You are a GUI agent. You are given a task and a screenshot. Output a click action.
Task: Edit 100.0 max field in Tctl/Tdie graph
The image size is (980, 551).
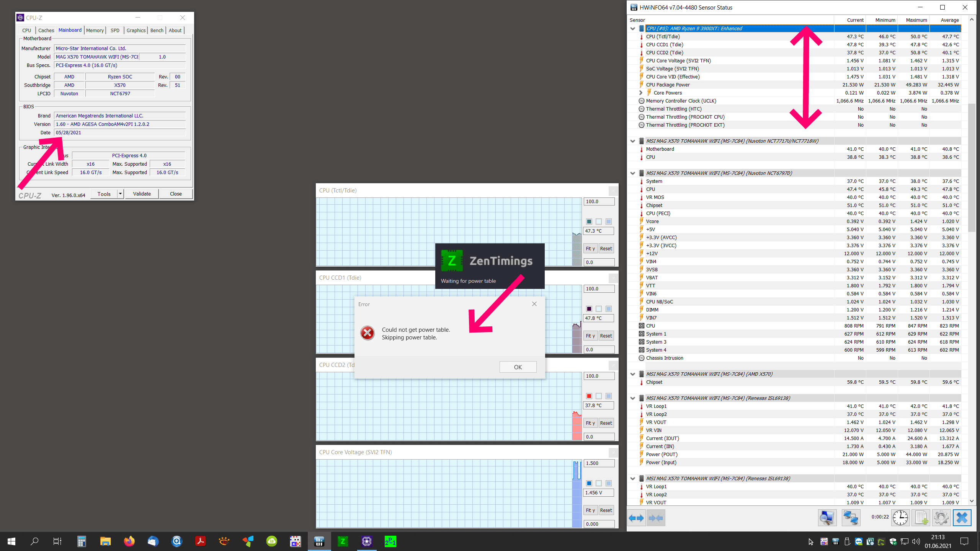(x=599, y=202)
